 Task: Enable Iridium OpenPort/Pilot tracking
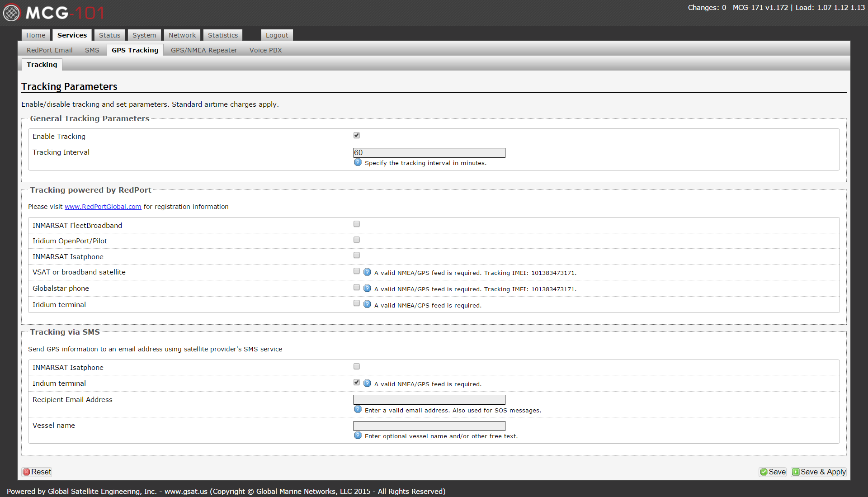(x=357, y=240)
